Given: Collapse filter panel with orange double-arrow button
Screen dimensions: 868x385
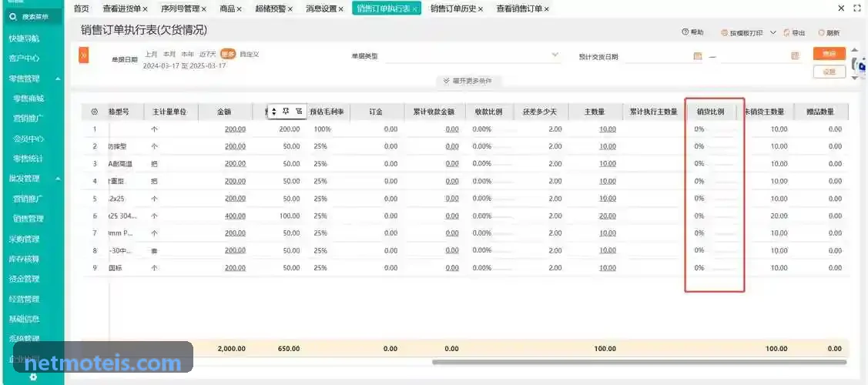Looking at the screenshot, I should click(84, 55).
